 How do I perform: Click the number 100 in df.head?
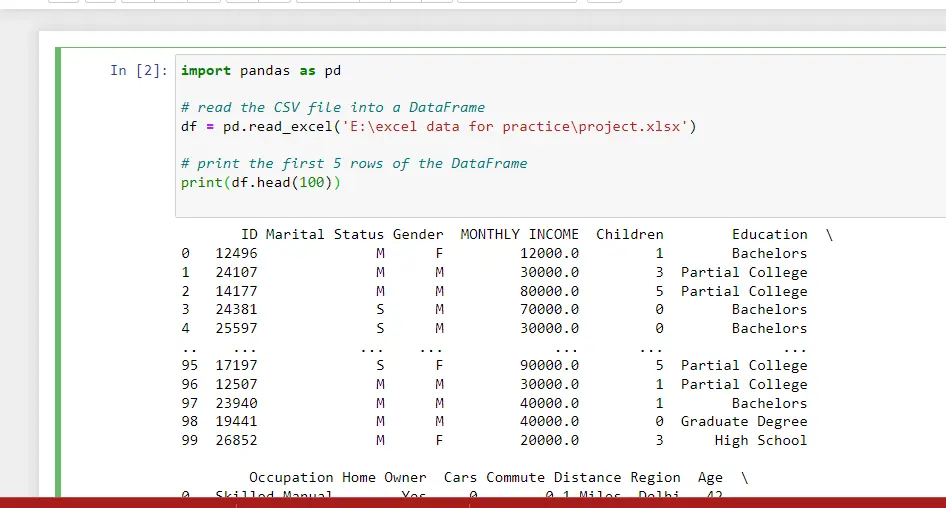(x=312, y=182)
